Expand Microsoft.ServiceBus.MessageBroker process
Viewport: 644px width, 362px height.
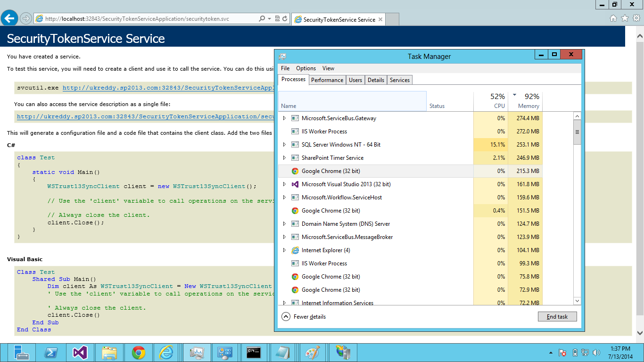tap(284, 237)
